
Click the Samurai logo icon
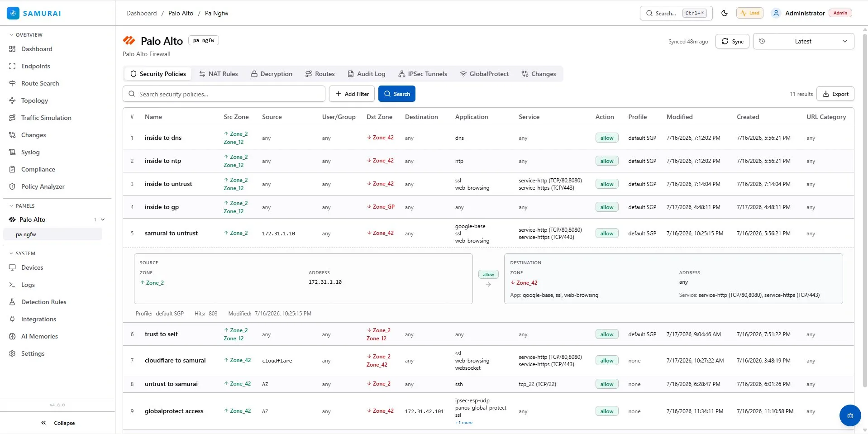point(13,13)
